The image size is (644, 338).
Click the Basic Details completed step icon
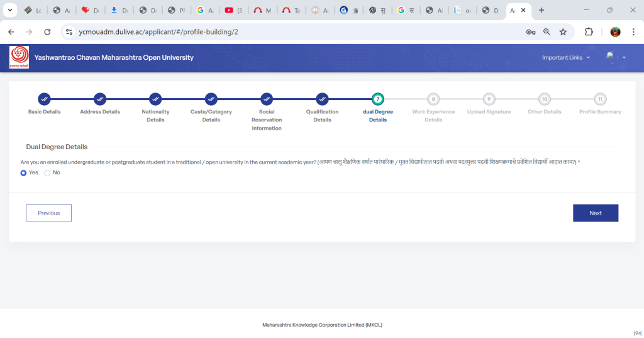(44, 99)
